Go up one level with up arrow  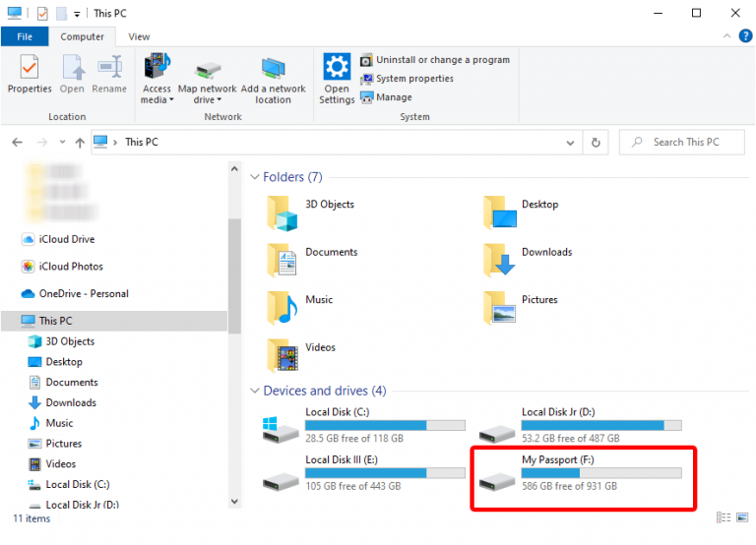[x=80, y=143]
